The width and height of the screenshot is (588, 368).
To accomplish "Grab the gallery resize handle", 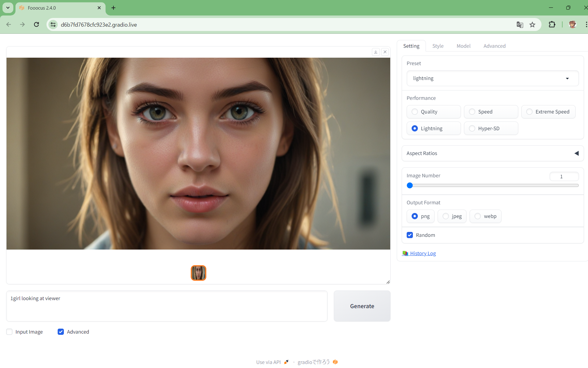I will coord(388,282).
